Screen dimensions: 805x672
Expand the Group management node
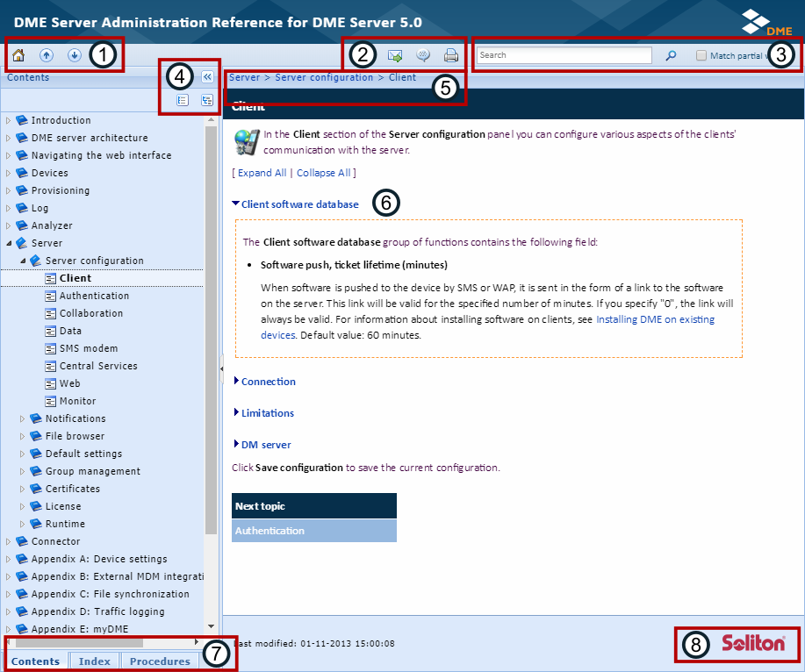(23, 471)
